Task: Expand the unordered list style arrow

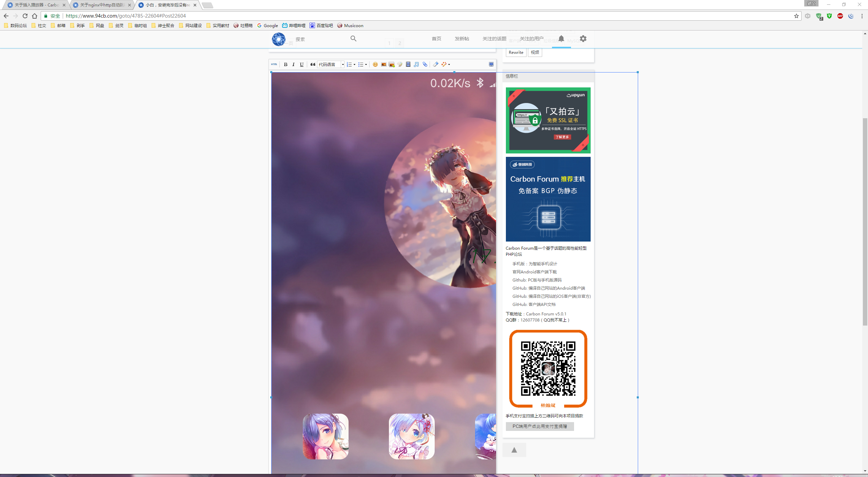Action: (x=366, y=64)
